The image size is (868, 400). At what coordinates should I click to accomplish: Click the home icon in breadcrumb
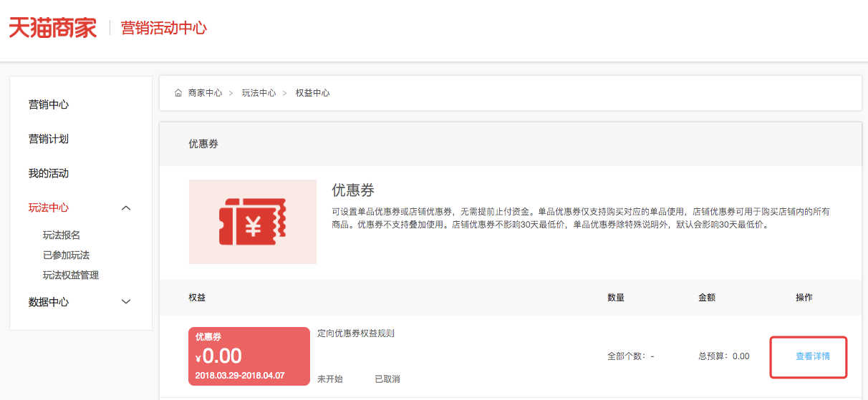coord(178,93)
